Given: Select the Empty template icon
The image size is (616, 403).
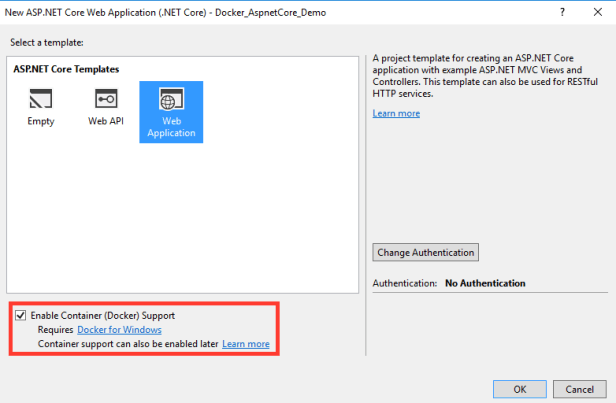Looking at the screenshot, I should point(41,99).
